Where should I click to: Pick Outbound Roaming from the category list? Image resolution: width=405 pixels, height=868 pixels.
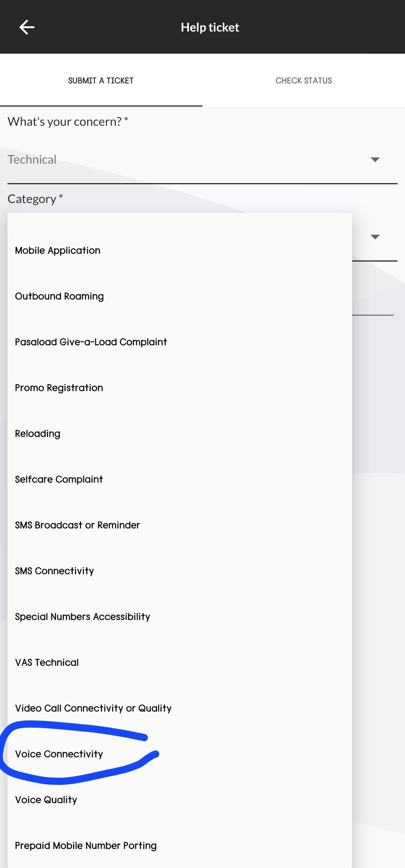click(59, 296)
